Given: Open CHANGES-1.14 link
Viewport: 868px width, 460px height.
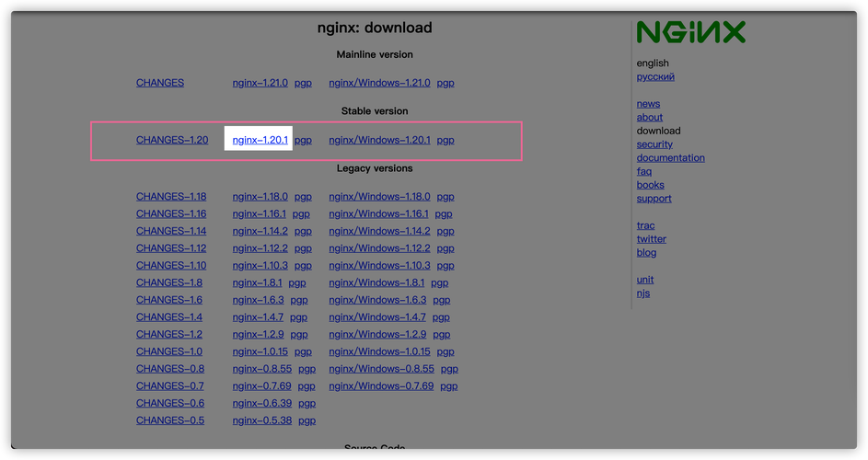Looking at the screenshot, I should point(171,231).
